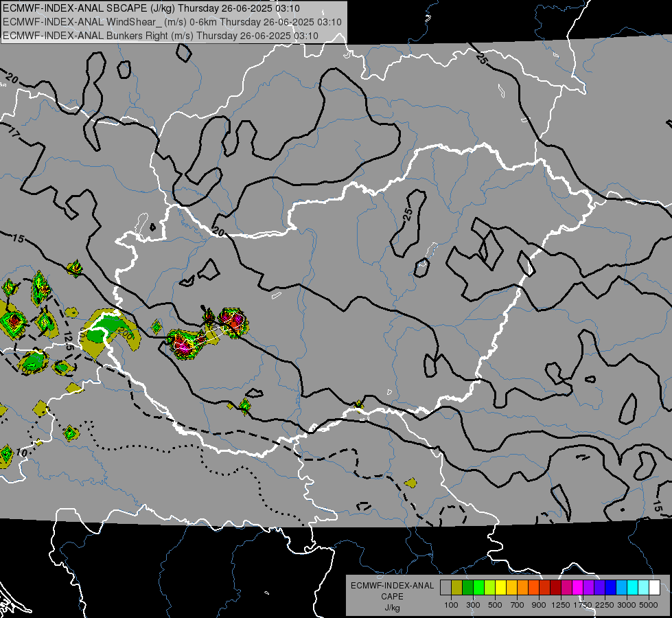This screenshot has height=618, width=672.
Task: Click the SBCAPE title line in the header
Action: pyautogui.click(x=151, y=8)
